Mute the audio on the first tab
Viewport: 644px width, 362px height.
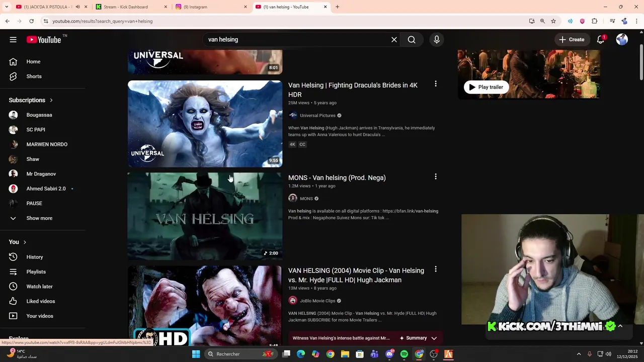coord(77,7)
